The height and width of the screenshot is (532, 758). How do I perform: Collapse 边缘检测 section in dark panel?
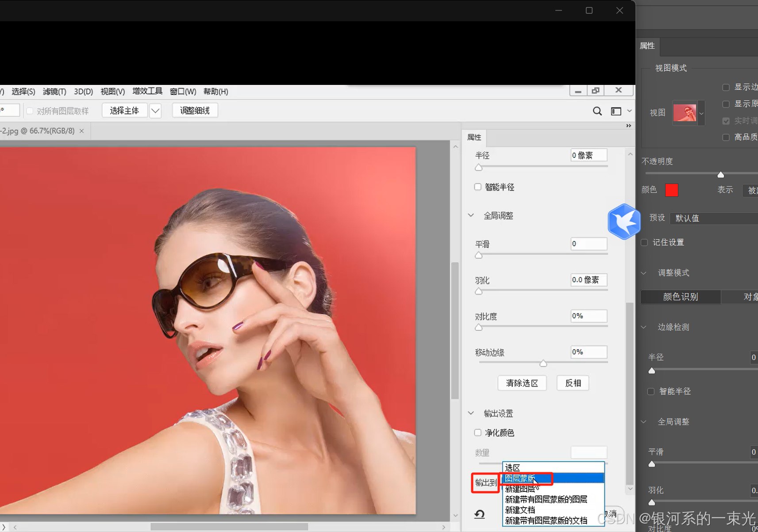(x=644, y=327)
